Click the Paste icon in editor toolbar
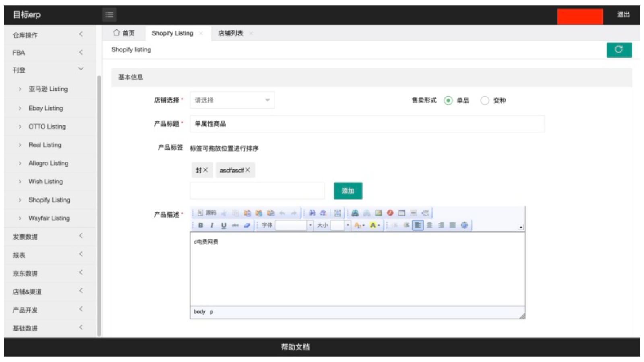The width and height of the screenshot is (644, 362). click(x=247, y=213)
